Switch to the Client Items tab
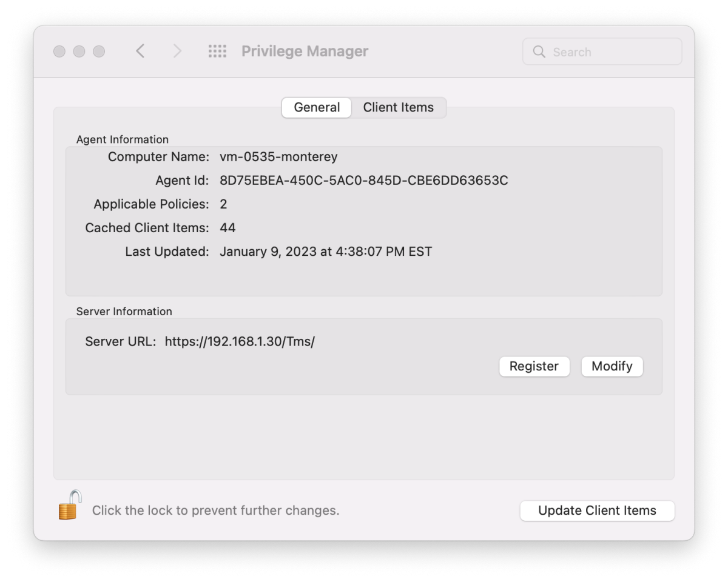Viewport: 728px width, 582px height. pyautogui.click(x=398, y=107)
